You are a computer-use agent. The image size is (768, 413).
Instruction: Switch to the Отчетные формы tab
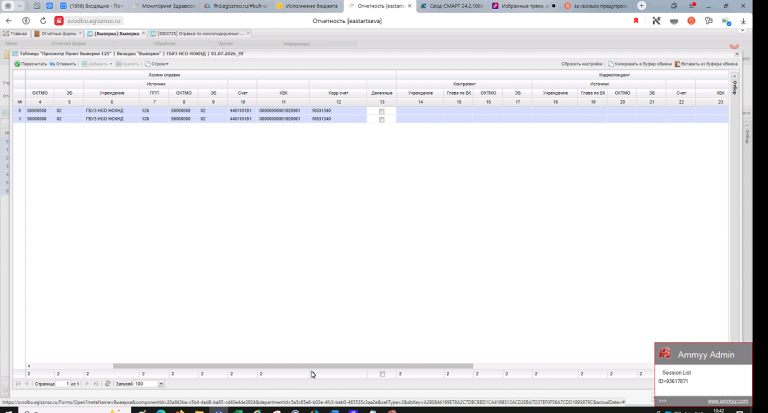tap(58, 33)
